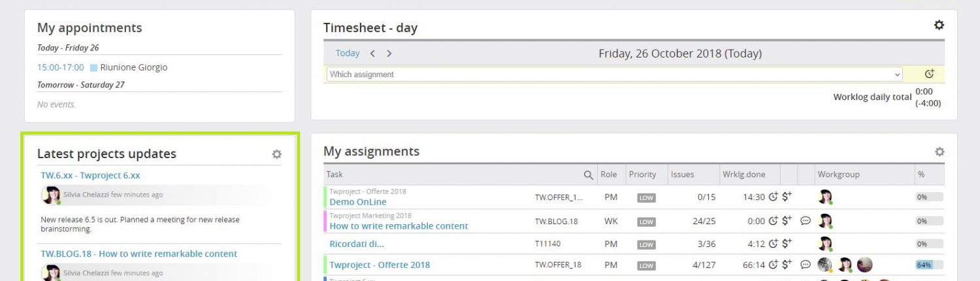Open comments for Twproject - Offerte 2018 row
The image size is (980, 281).
tap(806, 265)
